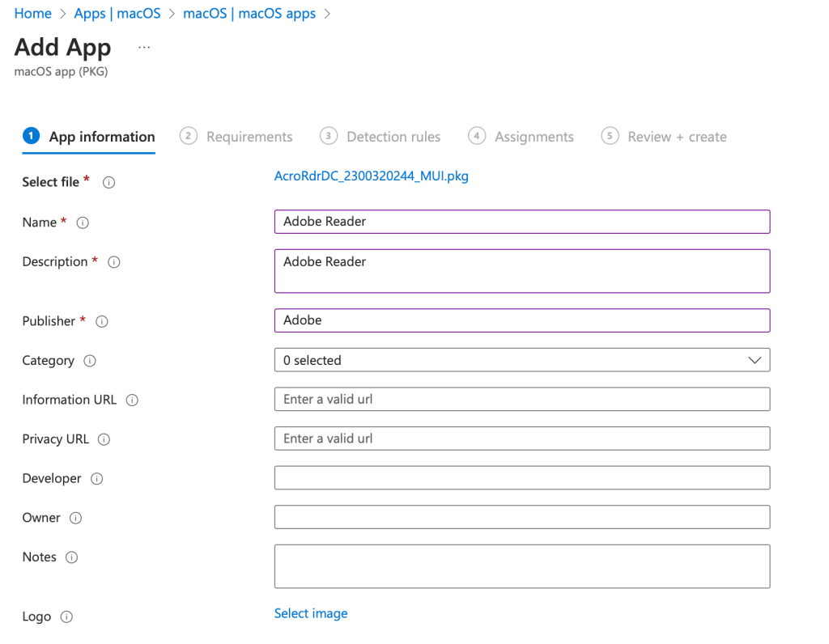This screenshot has height=644, width=829.
Task: Click the info icon beside Logo
Action: (67, 617)
